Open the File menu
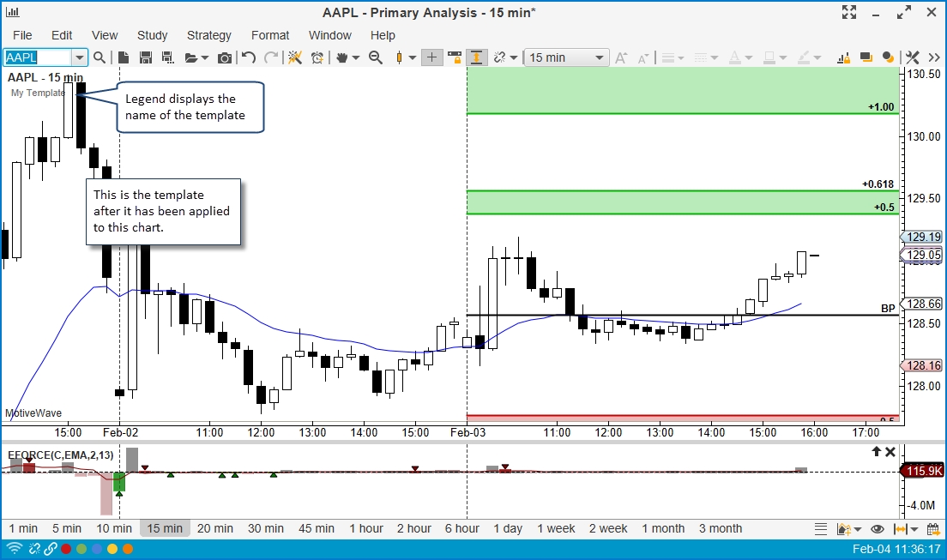Screen dimensions: 947x560 pyautogui.click(x=22, y=35)
